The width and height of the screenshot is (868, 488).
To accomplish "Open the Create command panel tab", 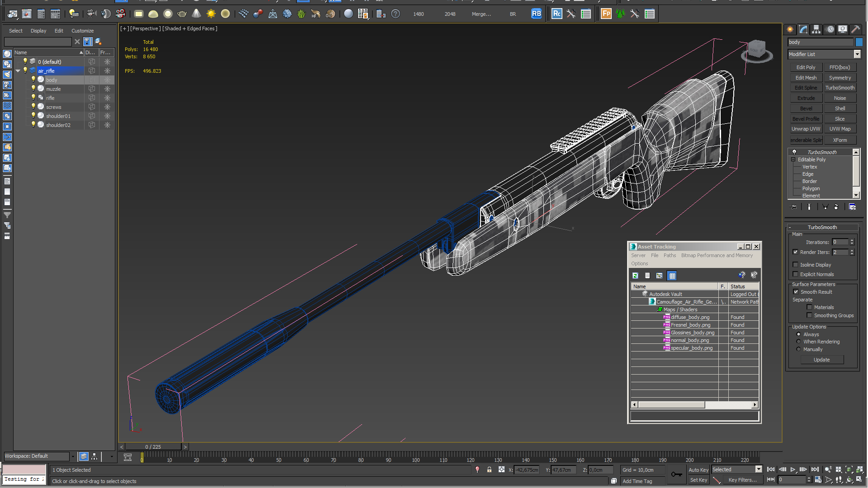I will (790, 29).
